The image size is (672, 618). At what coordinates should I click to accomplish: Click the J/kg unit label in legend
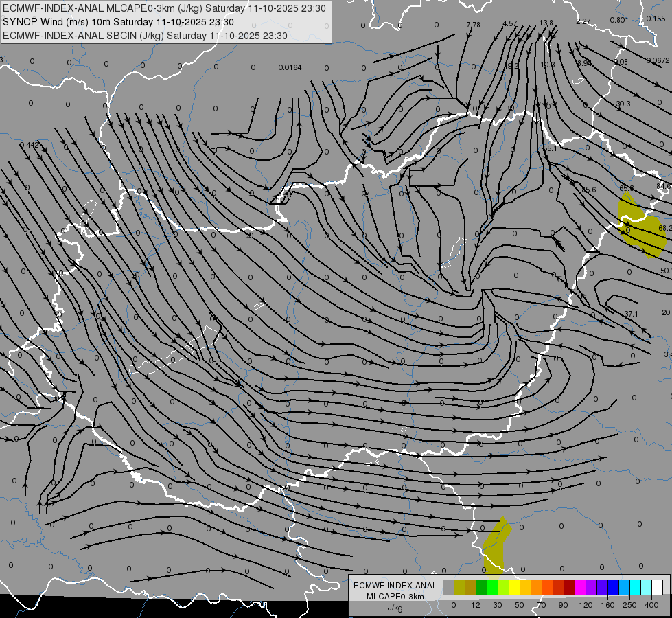pyautogui.click(x=395, y=608)
